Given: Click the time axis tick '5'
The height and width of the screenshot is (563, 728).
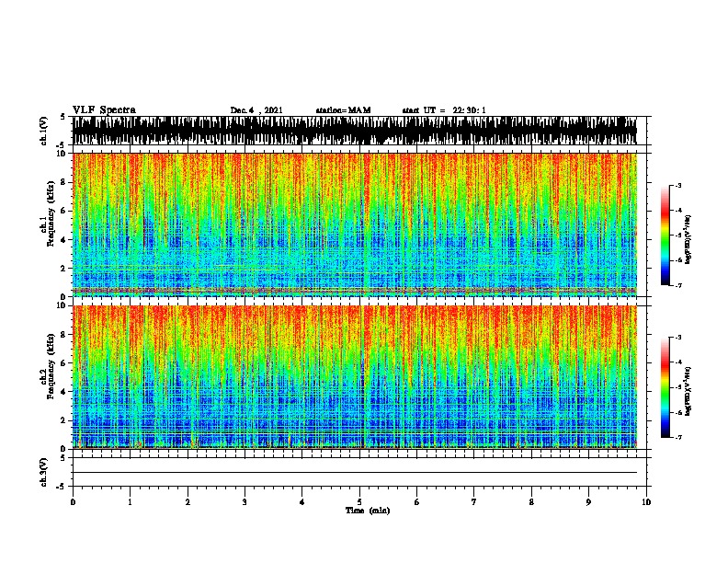Looking at the screenshot, I should coord(359,502).
